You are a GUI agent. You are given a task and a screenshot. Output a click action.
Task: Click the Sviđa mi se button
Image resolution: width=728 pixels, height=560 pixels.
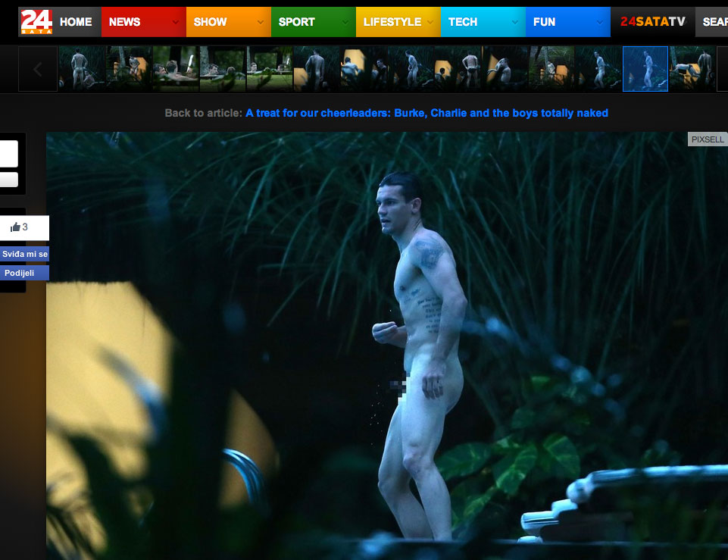pyautogui.click(x=24, y=254)
